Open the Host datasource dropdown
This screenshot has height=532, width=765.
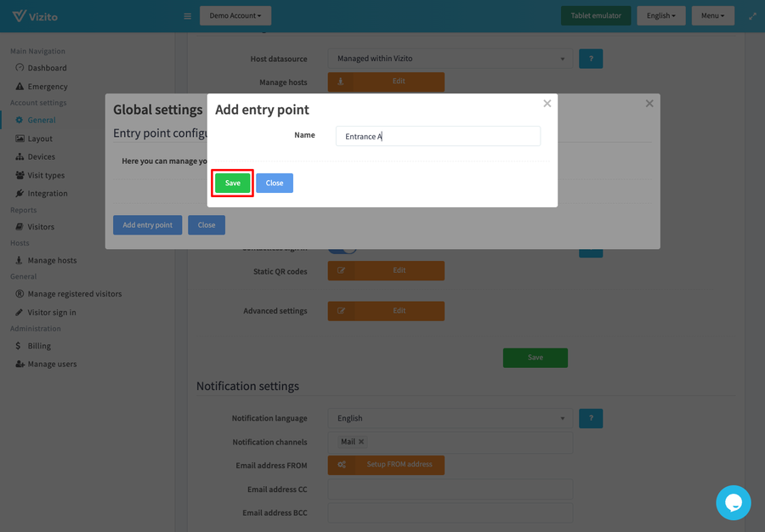[450, 59]
